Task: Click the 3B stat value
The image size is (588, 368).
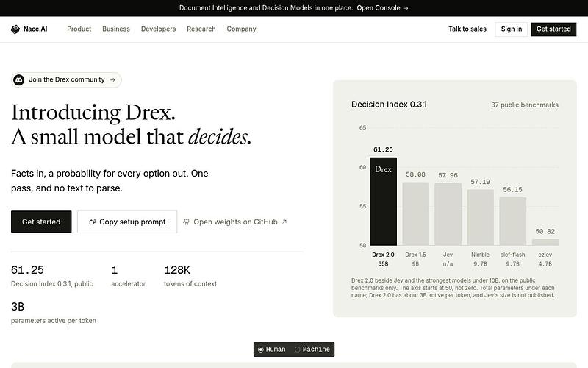Action: [x=18, y=307]
